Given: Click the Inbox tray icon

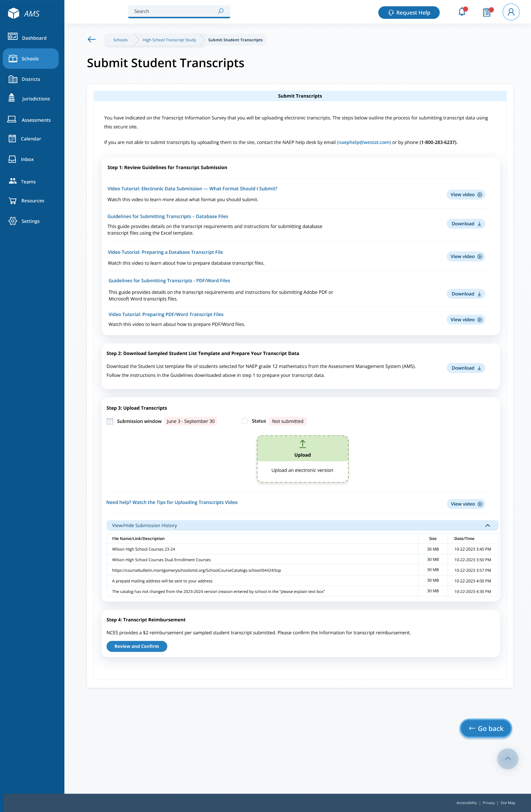Looking at the screenshot, I should click(x=12, y=159).
